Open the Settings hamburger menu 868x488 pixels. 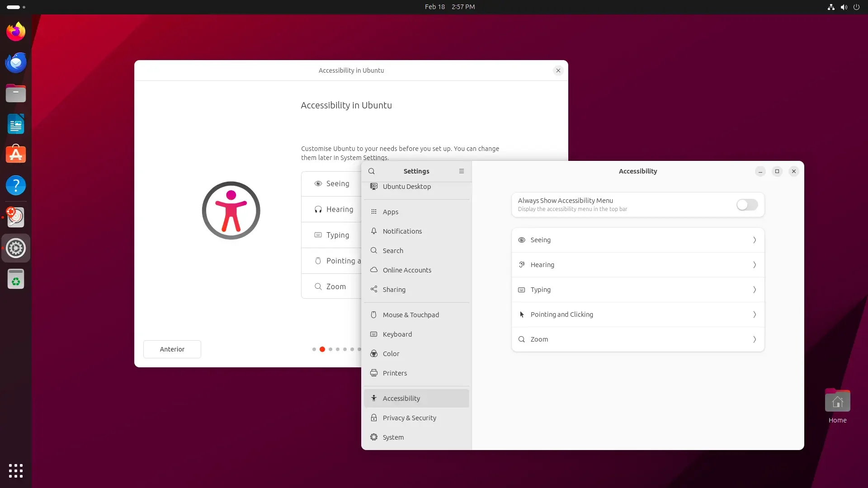click(462, 171)
